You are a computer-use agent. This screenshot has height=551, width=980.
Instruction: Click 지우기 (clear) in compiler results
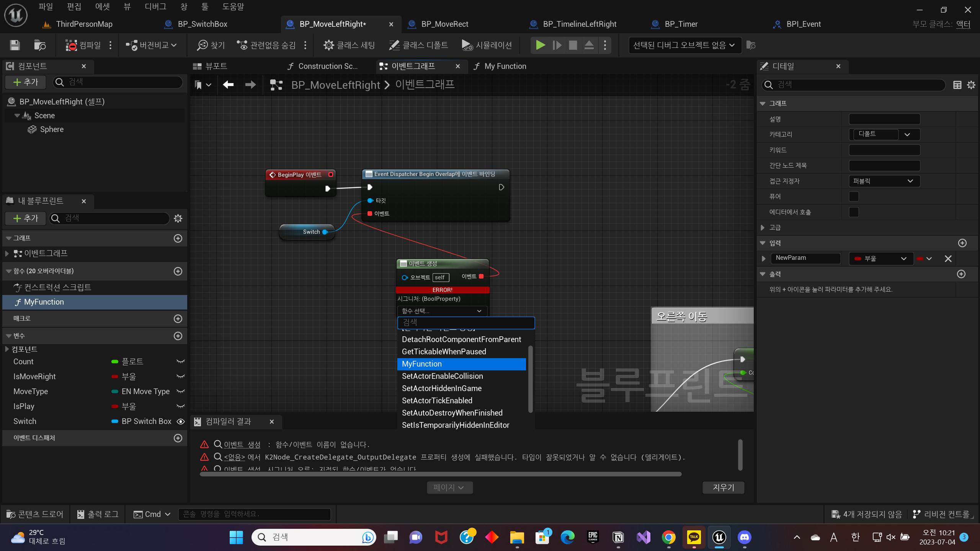[723, 487]
